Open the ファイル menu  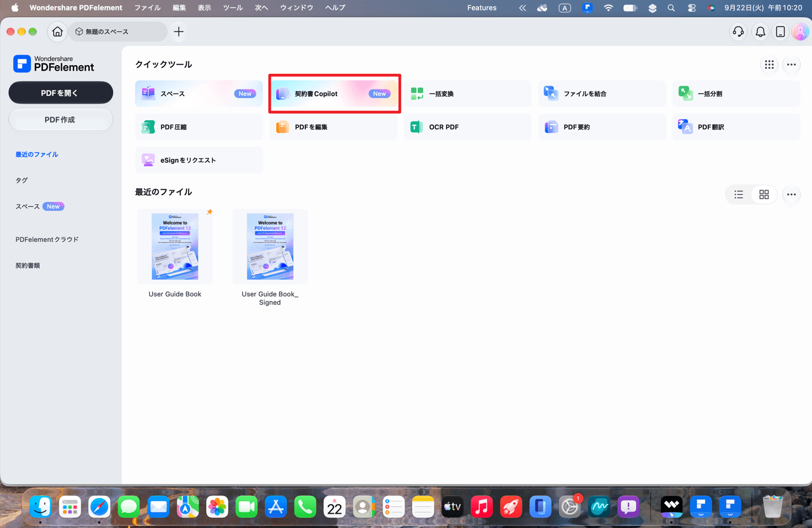click(148, 8)
